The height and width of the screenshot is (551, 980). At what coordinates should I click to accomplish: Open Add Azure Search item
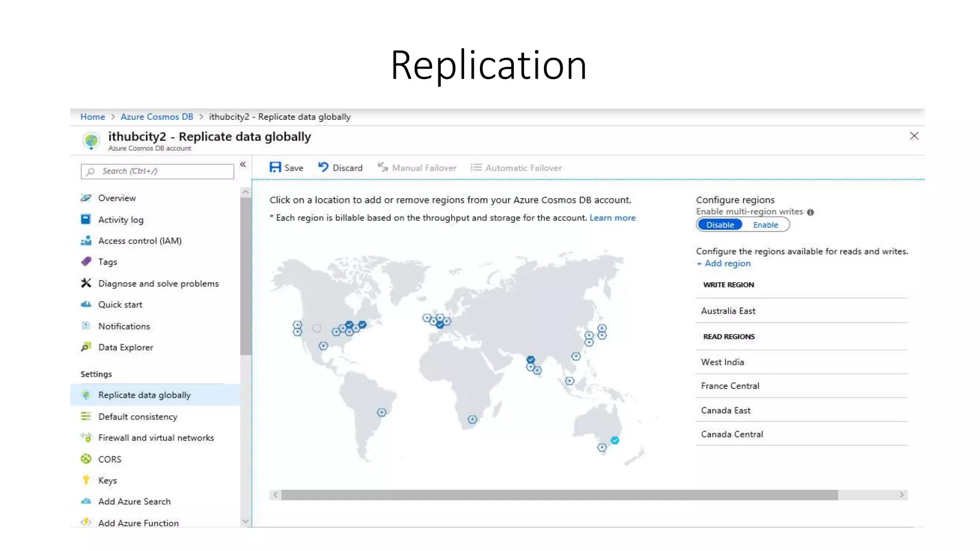coord(134,501)
